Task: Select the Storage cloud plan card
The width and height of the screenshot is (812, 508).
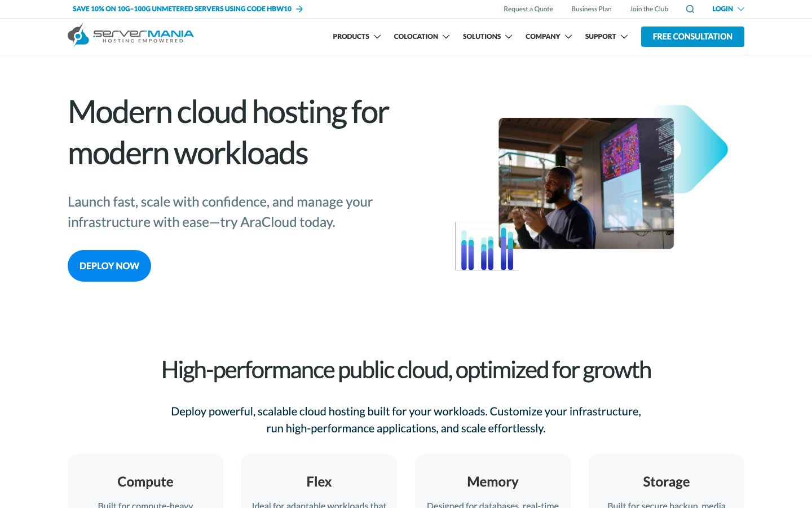Action: click(x=667, y=481)
